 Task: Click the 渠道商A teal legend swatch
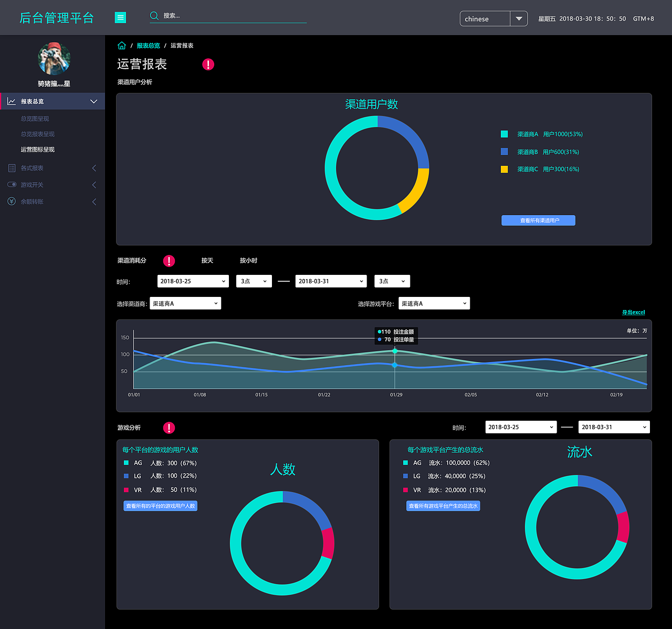505,134
